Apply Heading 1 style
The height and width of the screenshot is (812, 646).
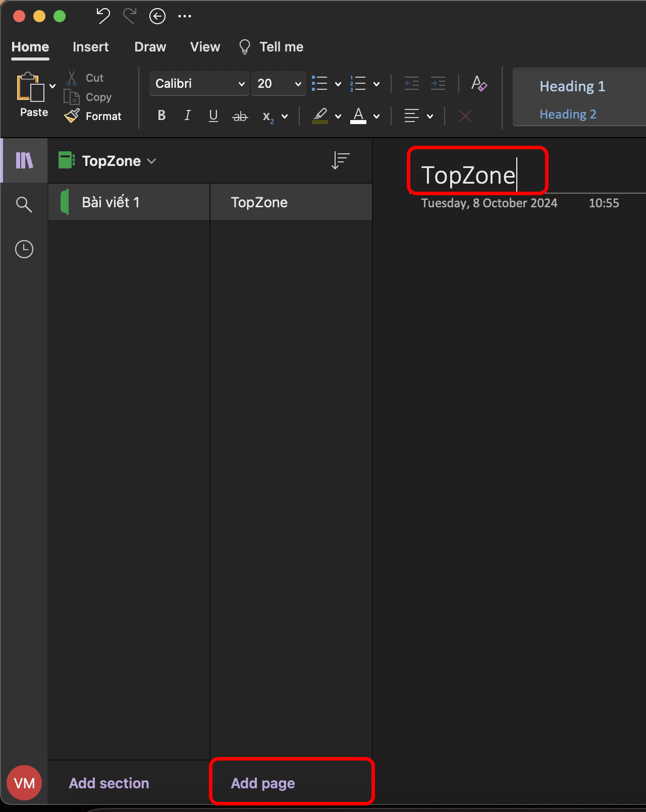572,86
